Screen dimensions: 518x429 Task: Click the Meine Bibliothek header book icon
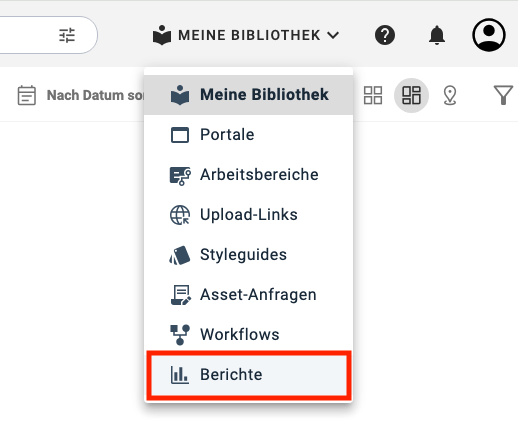[162, 35]
